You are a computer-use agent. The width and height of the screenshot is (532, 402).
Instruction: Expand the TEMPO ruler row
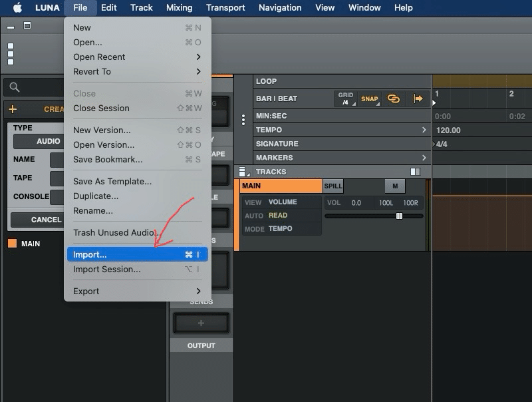tap(424, 130)
